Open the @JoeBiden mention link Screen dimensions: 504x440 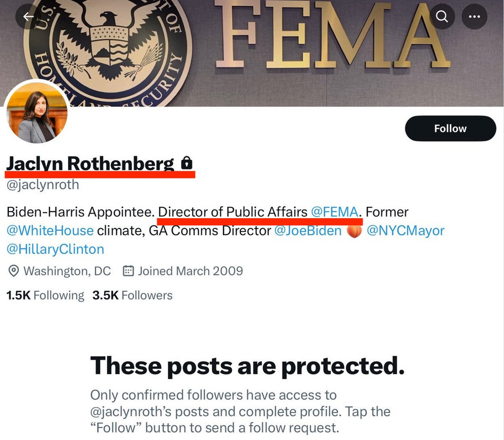click(x=307, y=231)
